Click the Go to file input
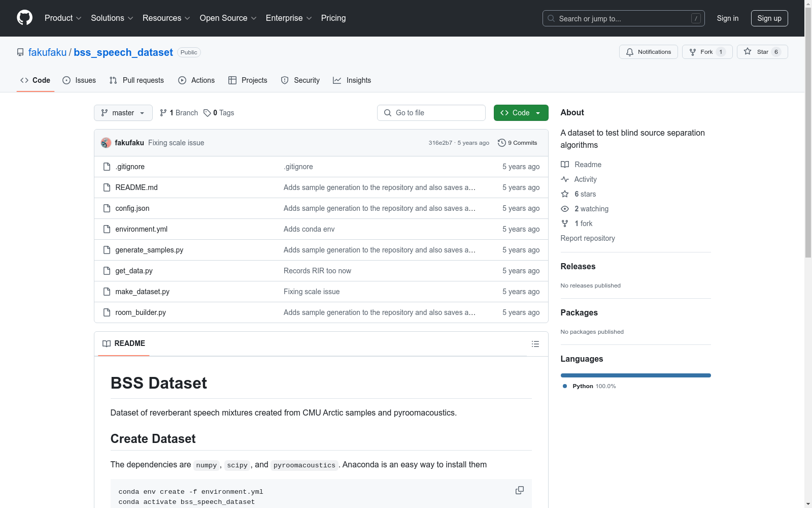 (x=431, y=113)
